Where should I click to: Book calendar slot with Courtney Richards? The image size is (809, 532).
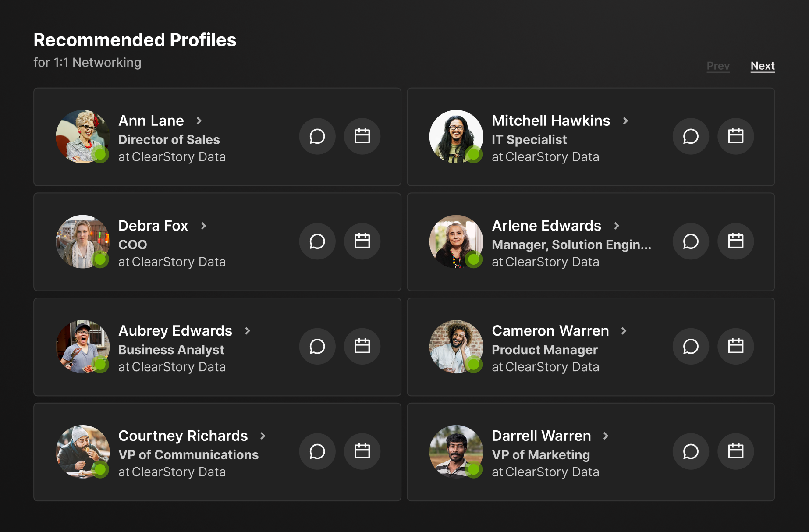point(362,451)
